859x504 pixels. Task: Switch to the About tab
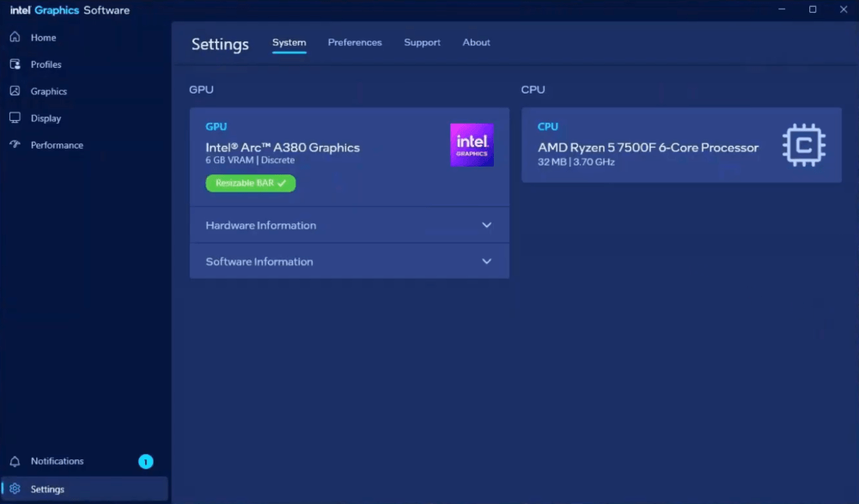tap(476, 42)
